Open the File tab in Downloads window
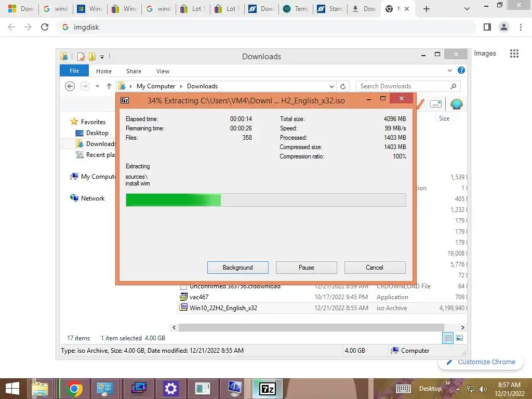This screenshot has width=532, height=399. pyautogui.click(x=74, y=71)
